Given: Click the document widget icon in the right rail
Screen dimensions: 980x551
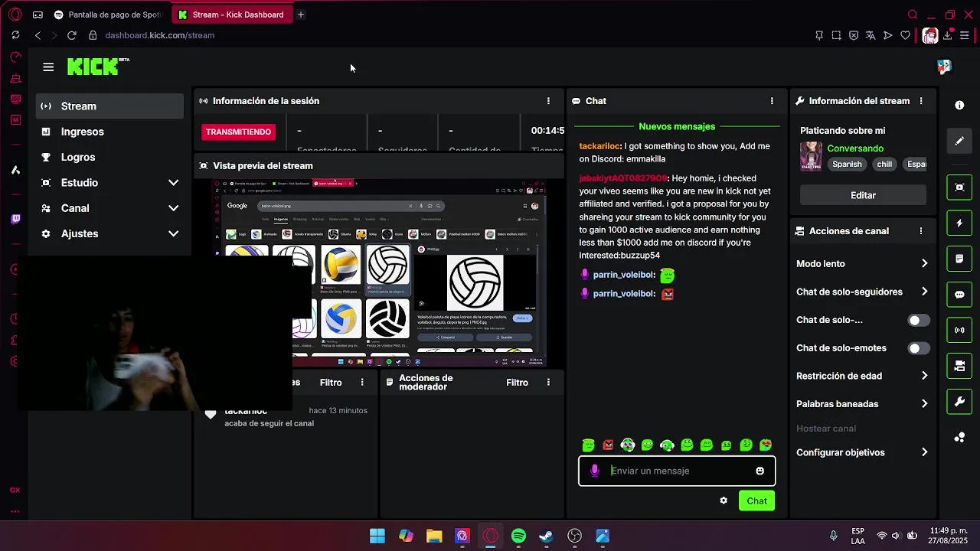Looking at the screenshot, I should pyautogui.click(x=959, y=259).
